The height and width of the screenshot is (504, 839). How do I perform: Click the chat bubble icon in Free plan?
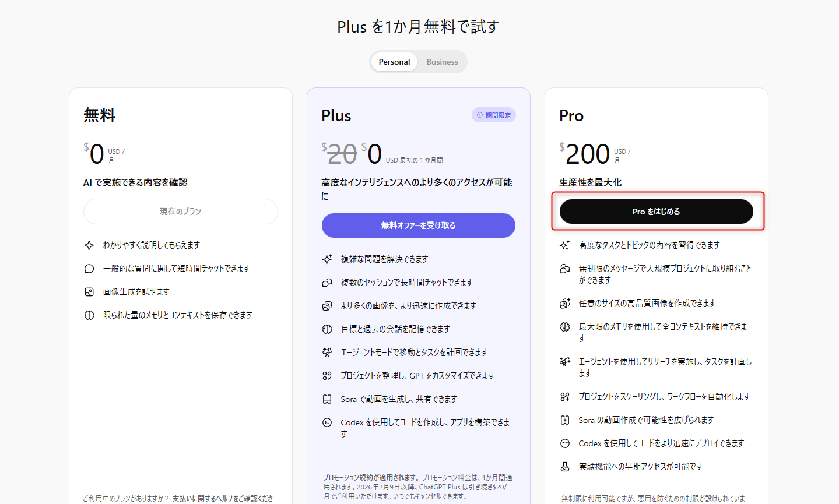[89, 269]
